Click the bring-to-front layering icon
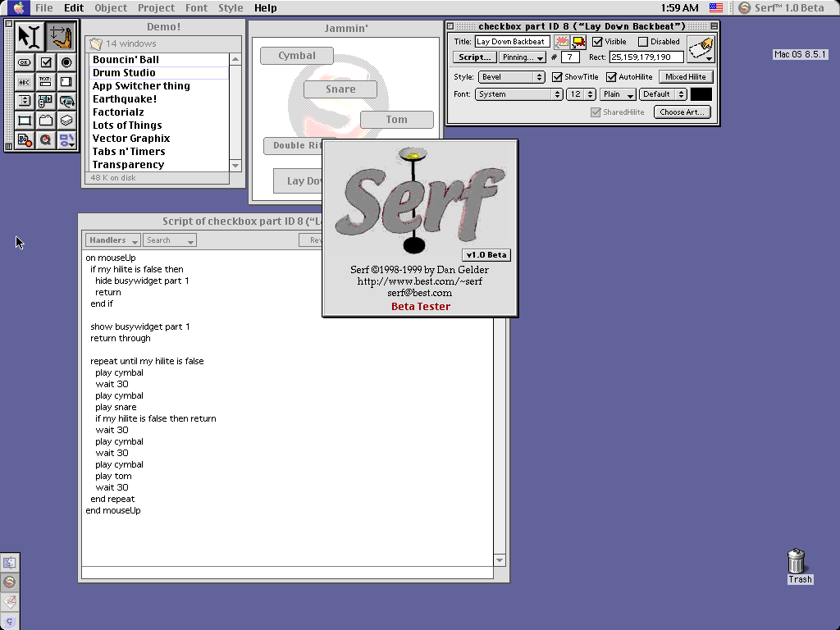 click(x=578, y=42)
